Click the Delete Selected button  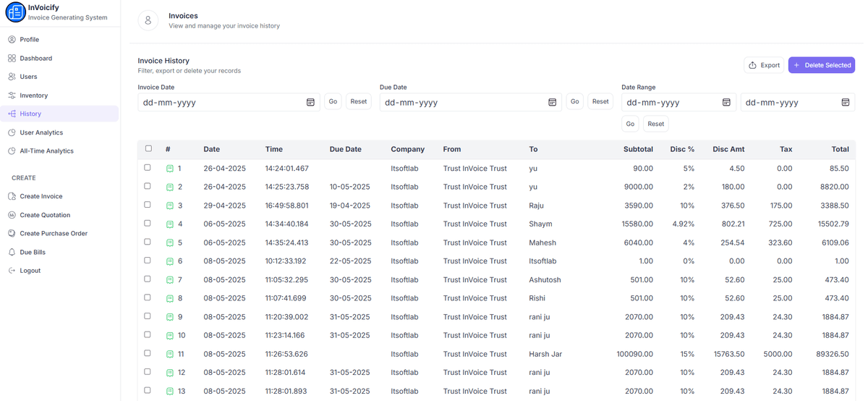pos(822,65)
